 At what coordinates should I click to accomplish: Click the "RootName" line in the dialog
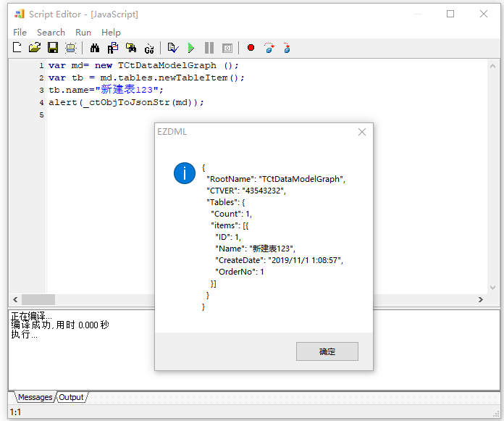pyautogui.click(x=276, y=179)
